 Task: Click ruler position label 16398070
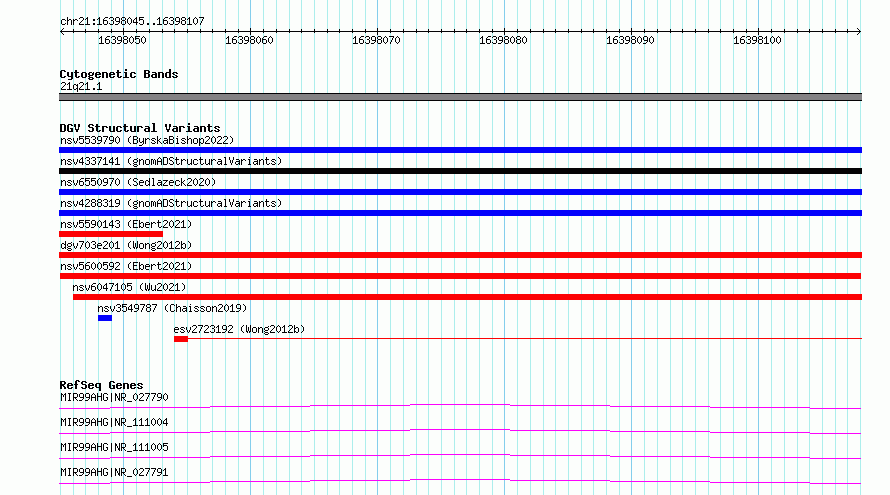376,40
